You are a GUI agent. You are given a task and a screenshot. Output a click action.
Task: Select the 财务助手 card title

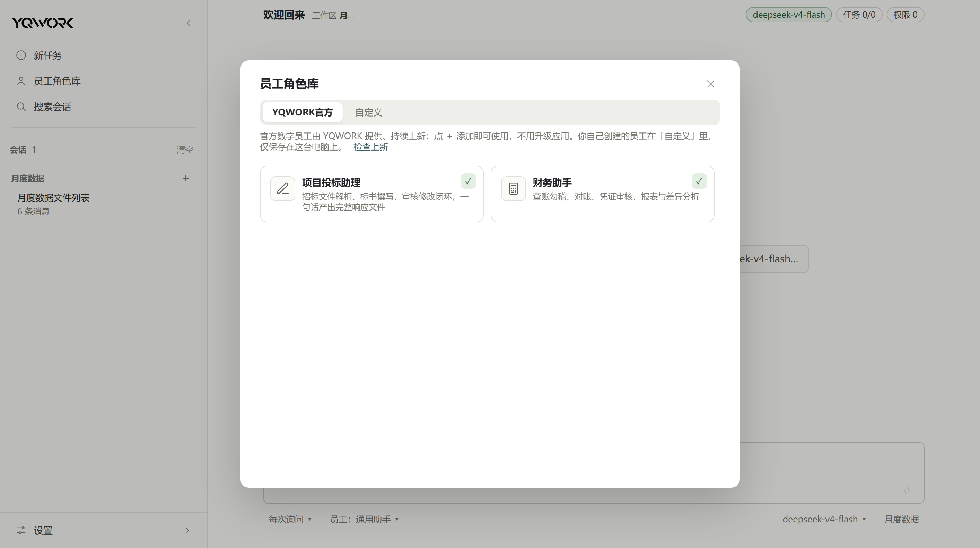[552, 183]
